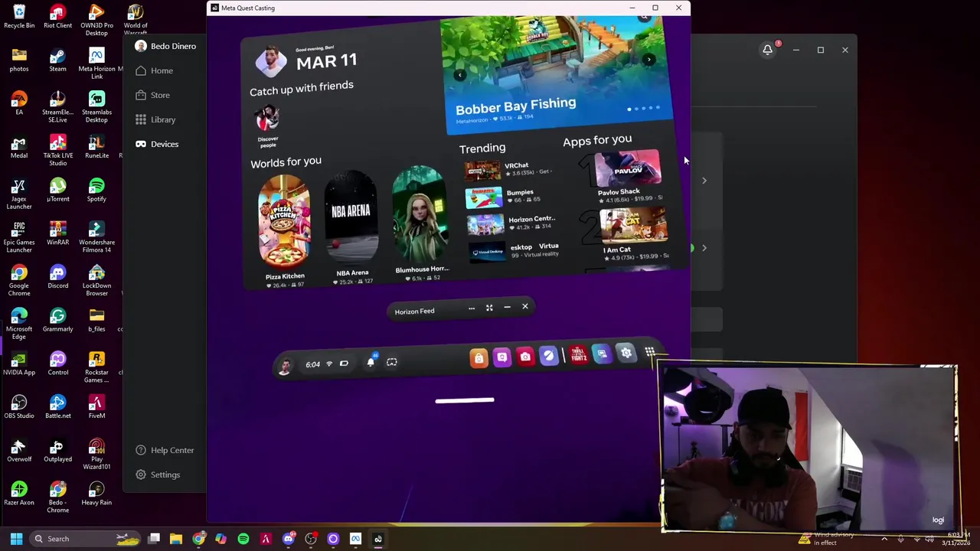
Task: Go to the next featured banner
Action: click(648, 59)
